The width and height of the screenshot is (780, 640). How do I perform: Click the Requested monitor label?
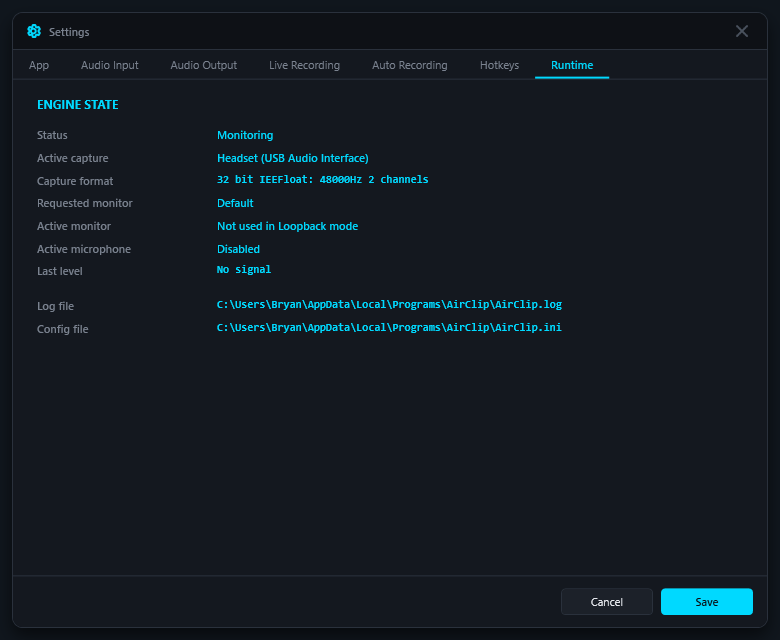coord(85,203)
